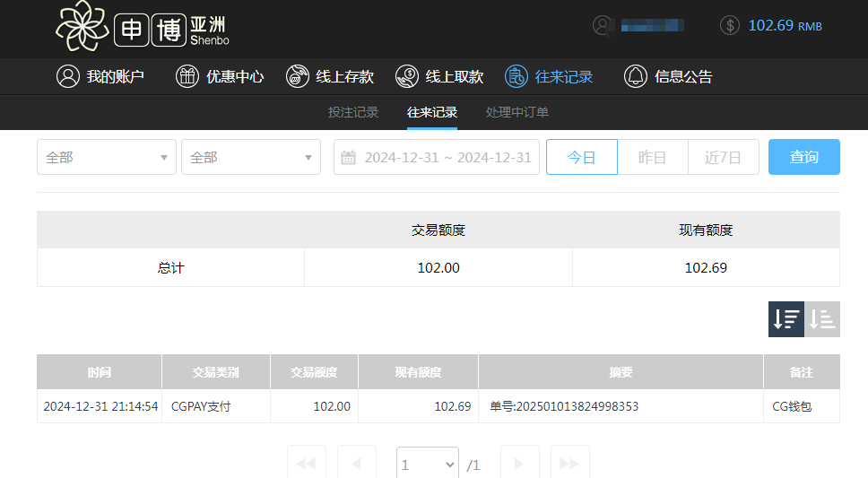
Task: Select the 昨日 date filter
Action: [652, 157]
